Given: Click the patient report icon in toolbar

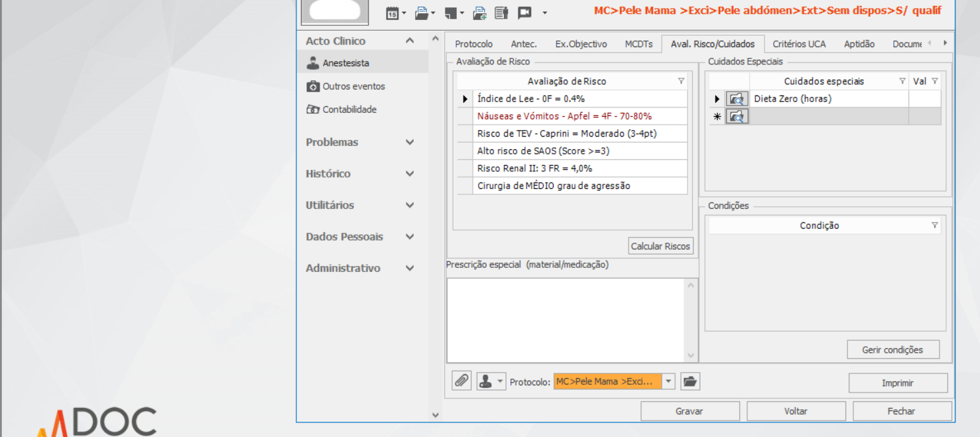Looking at the screenshot, I should coord(501,13).
